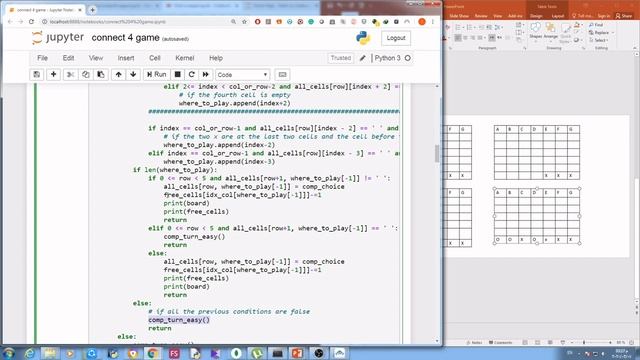
Task: Click Find in PowerPoint Editing group
Action: coord(596,25)
